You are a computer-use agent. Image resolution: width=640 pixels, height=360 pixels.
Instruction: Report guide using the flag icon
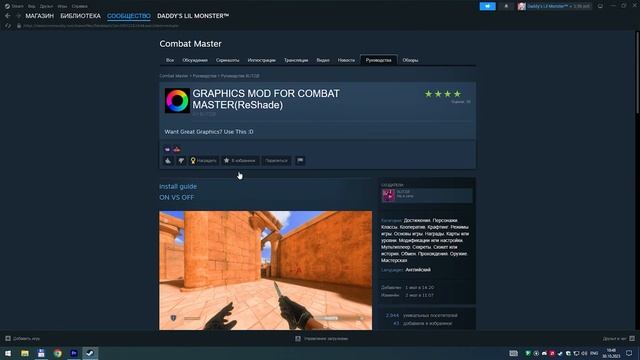[x=300, y=161]
